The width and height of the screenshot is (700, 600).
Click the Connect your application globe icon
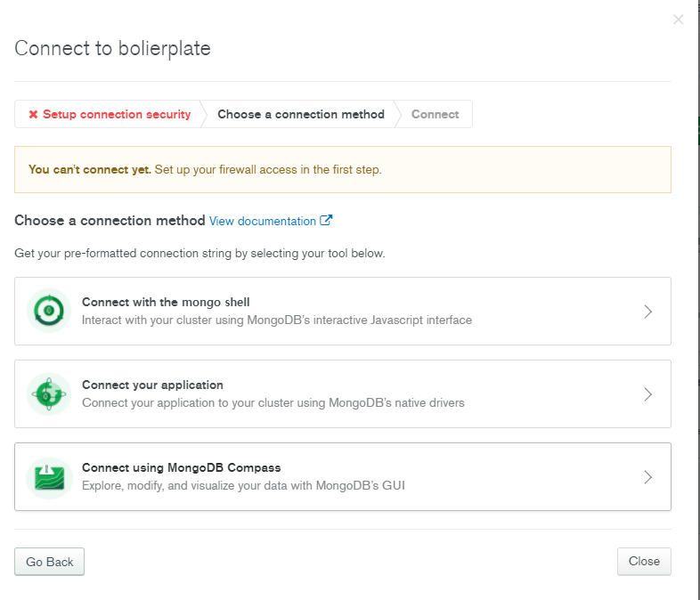point(49,393)
